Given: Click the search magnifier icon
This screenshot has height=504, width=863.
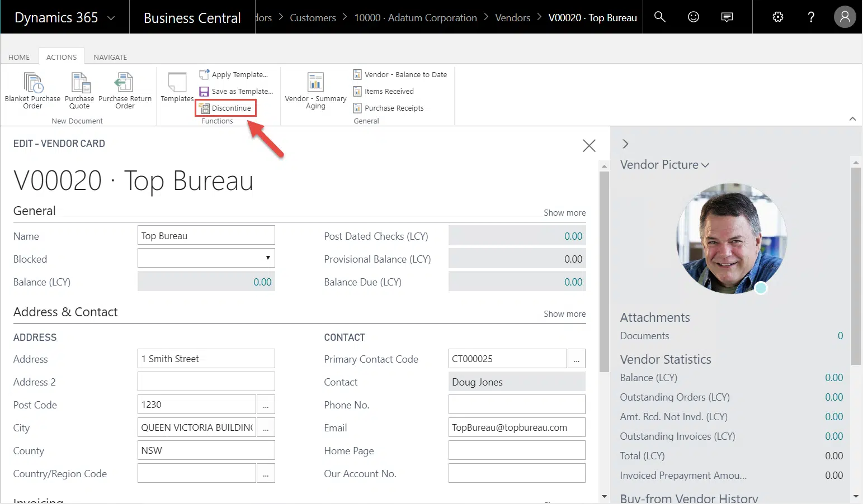Looking at the screenshot, I should point(660,17).
